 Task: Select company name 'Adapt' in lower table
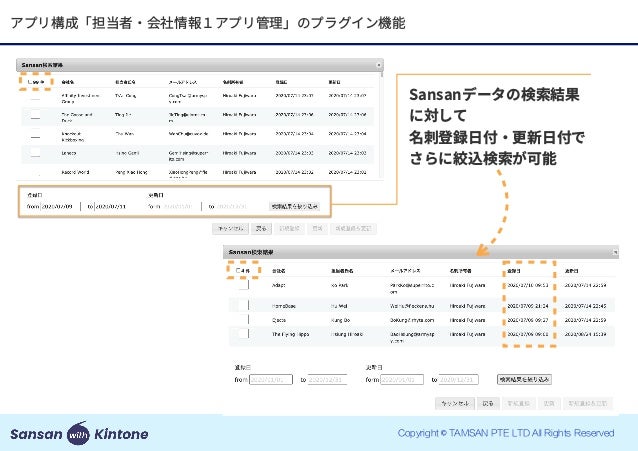(x=279, y=285)
